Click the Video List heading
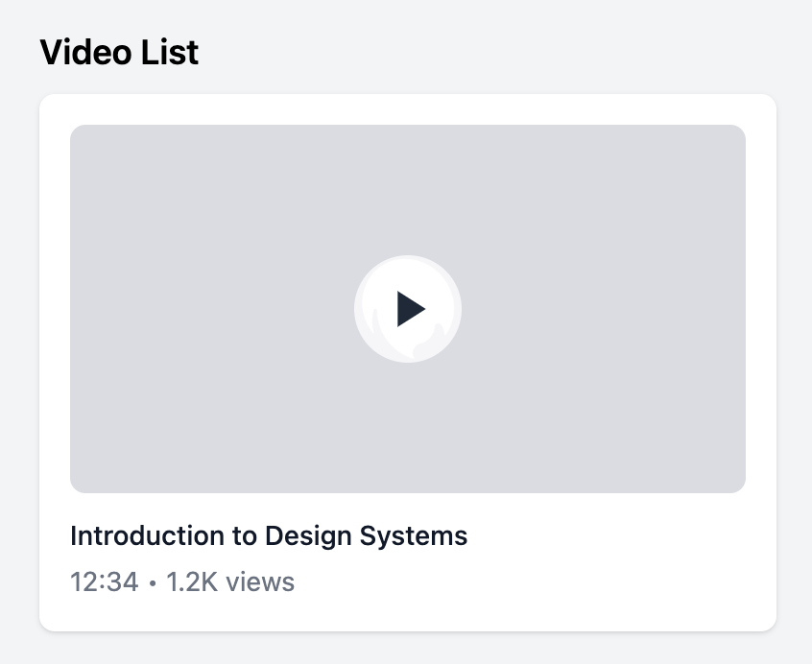 point(119,52)
